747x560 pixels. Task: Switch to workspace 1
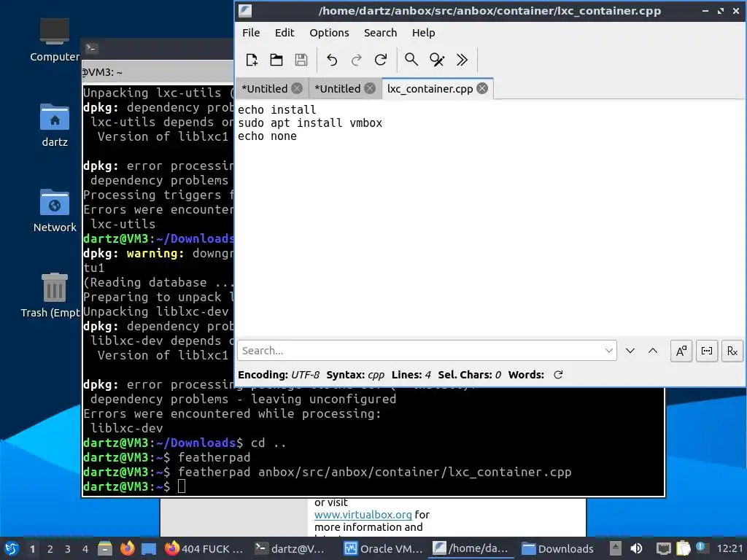[32, 549]
